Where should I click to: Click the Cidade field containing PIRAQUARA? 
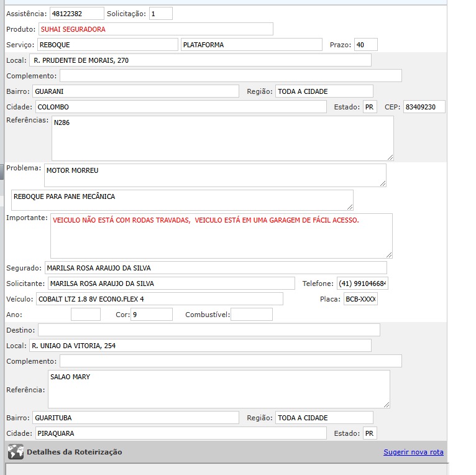[x=180, y=433]
